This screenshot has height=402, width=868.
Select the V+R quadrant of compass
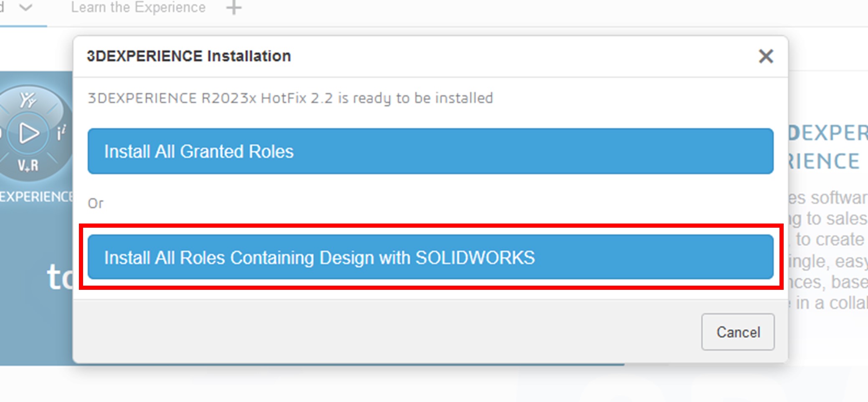click(28, 166)
